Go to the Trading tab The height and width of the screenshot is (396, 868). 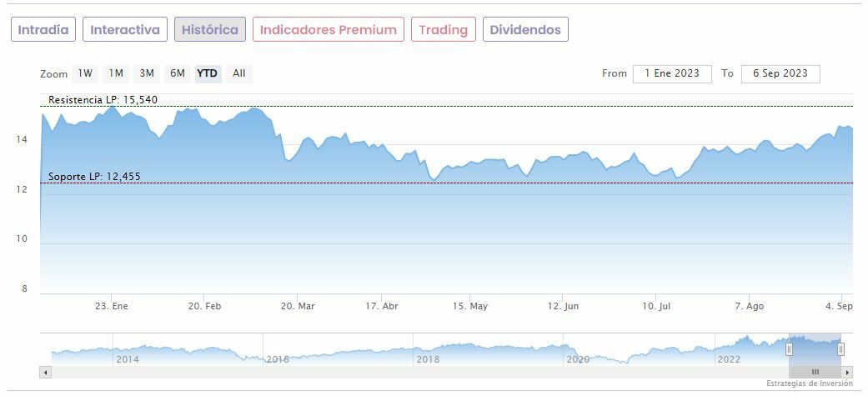tap(443, 30)
